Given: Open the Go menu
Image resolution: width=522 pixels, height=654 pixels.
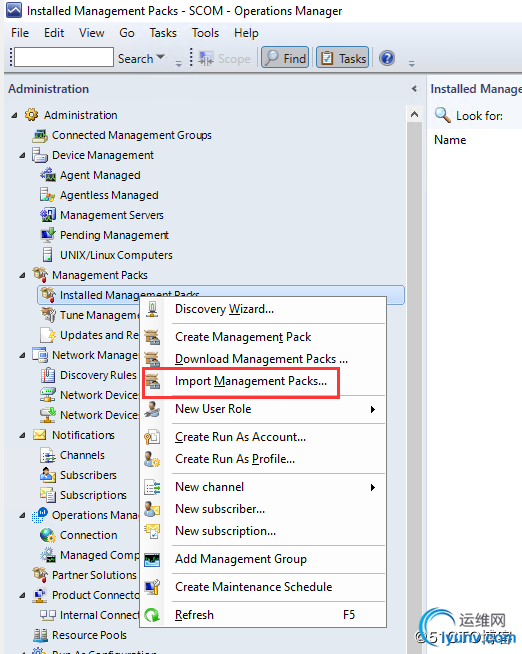Looking at the screenshot, I should (127, 33).
